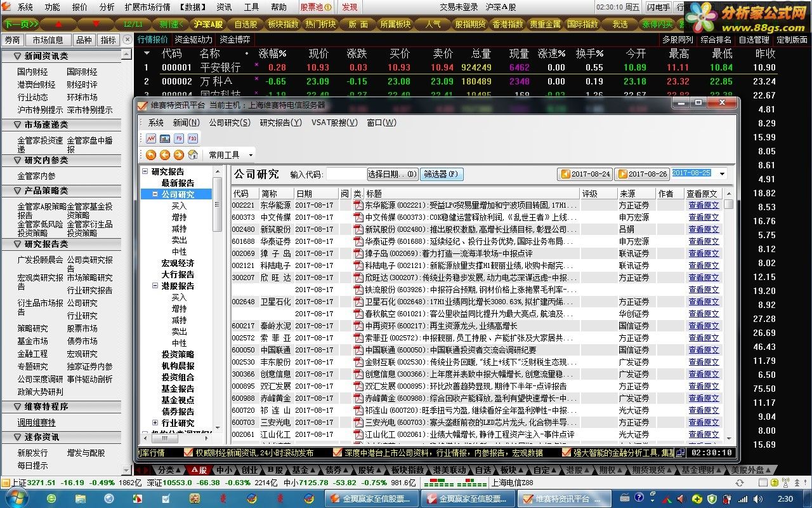Collapse the 港股报告 tree node

(x=155, y=286)
